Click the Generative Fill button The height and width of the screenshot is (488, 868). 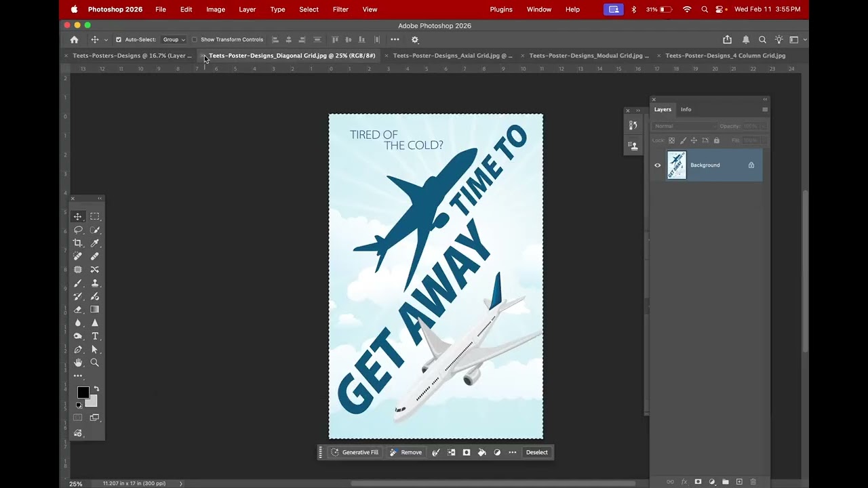coord(355,453)
